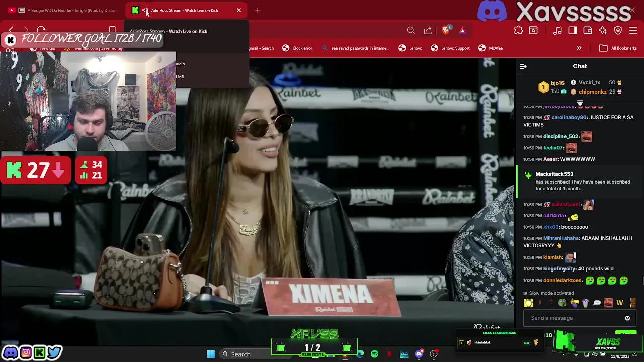Toggle the browser sidebar panel

(x=573, y=31)
